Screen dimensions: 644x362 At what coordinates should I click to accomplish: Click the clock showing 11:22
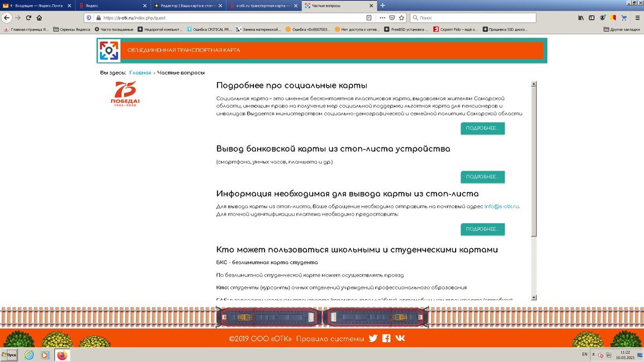[625, 352]
